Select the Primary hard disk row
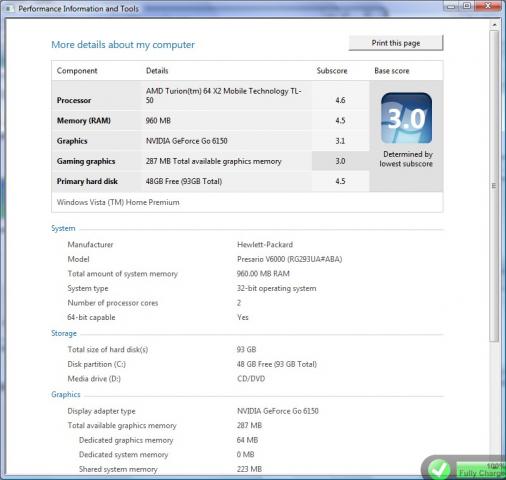Screen dimensions: 506x480 210,181
